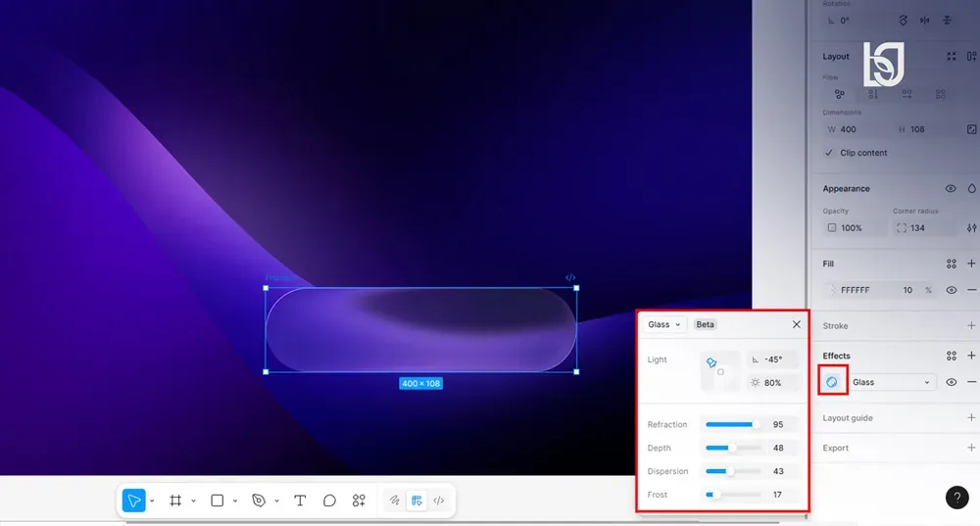Edit the light intensity 80% field
The height and width of the screenshot is (526, 980).
[x=773, y=382]
